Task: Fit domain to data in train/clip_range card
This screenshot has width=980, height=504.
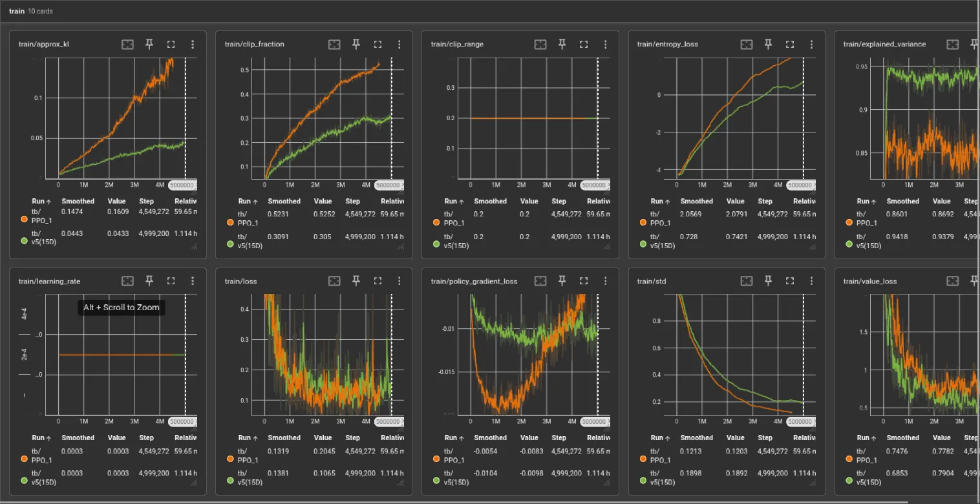Action: (540, 44)
